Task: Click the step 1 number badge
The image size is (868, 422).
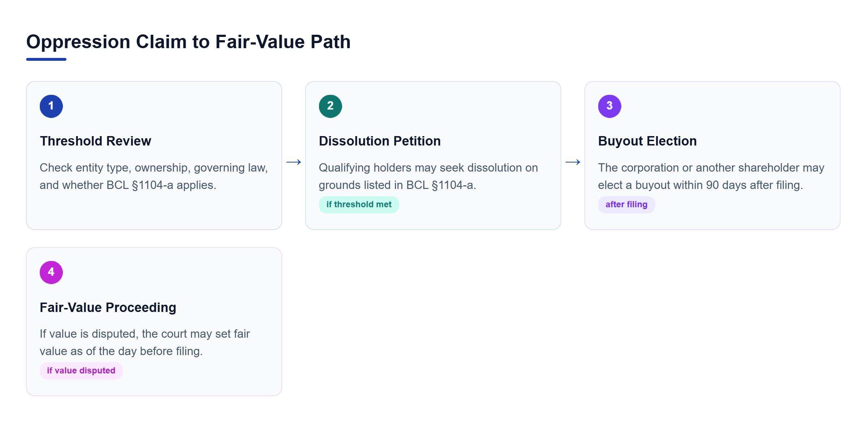Action: click(x=51, y=106)
